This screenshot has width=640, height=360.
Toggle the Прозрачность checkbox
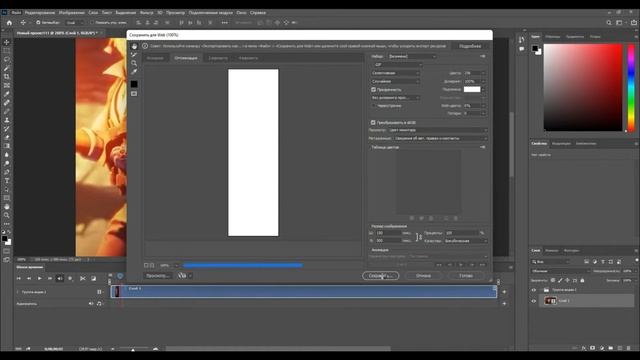(373, 89)
